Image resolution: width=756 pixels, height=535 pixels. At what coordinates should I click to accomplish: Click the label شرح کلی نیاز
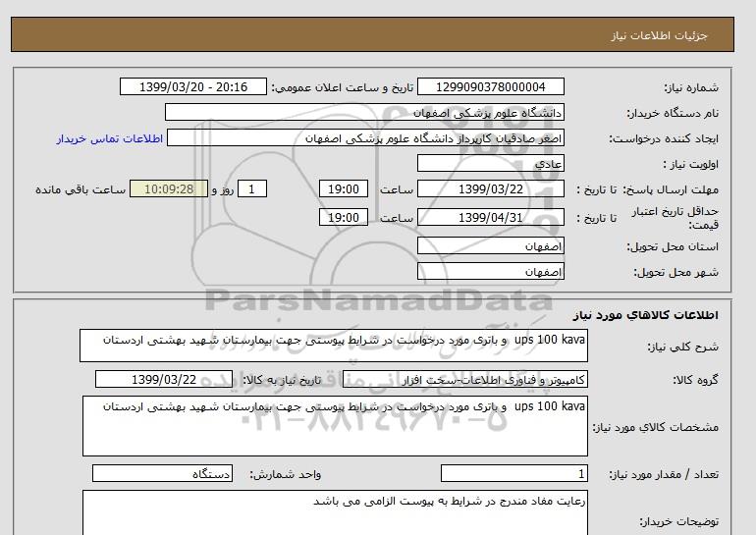682,347
